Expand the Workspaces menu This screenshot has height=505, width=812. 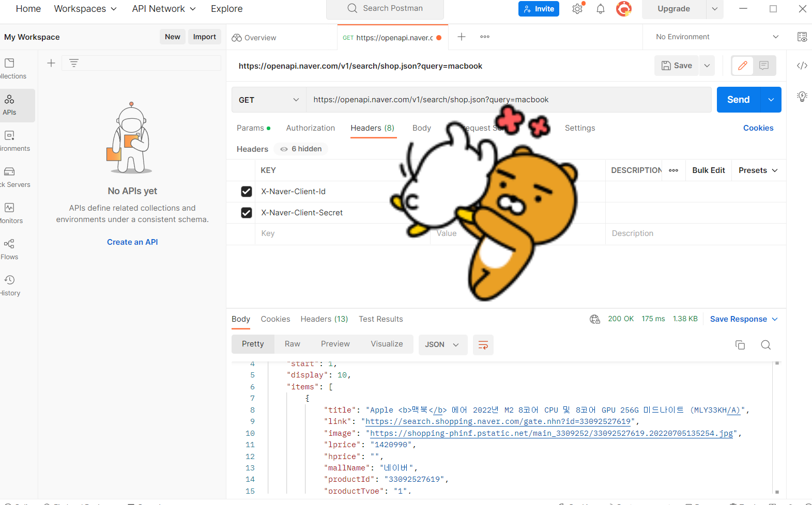pyautogui.click(x=85, y=9)
